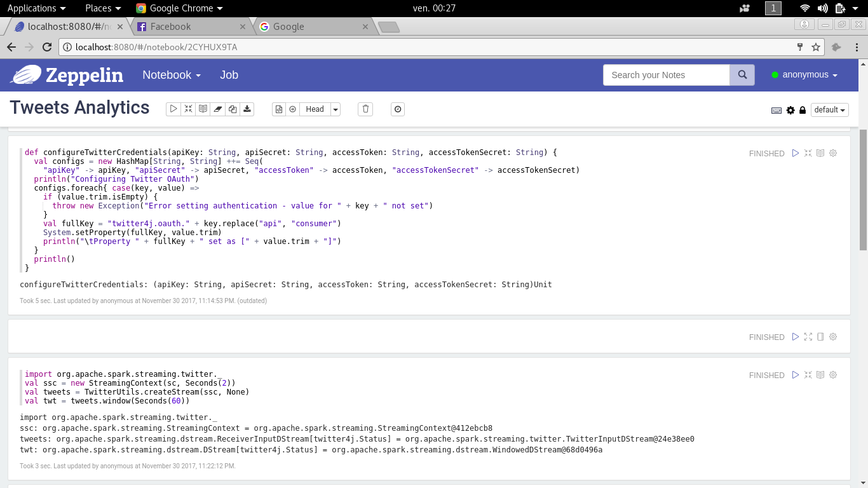Run the configureTwitterCredentials paragraph

click(796, 153)
